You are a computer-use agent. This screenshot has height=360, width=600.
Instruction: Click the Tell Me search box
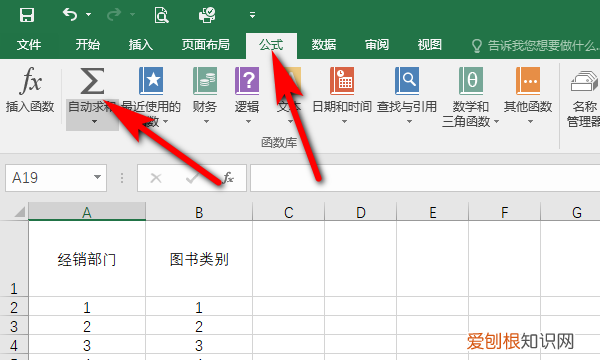[535, 46]
